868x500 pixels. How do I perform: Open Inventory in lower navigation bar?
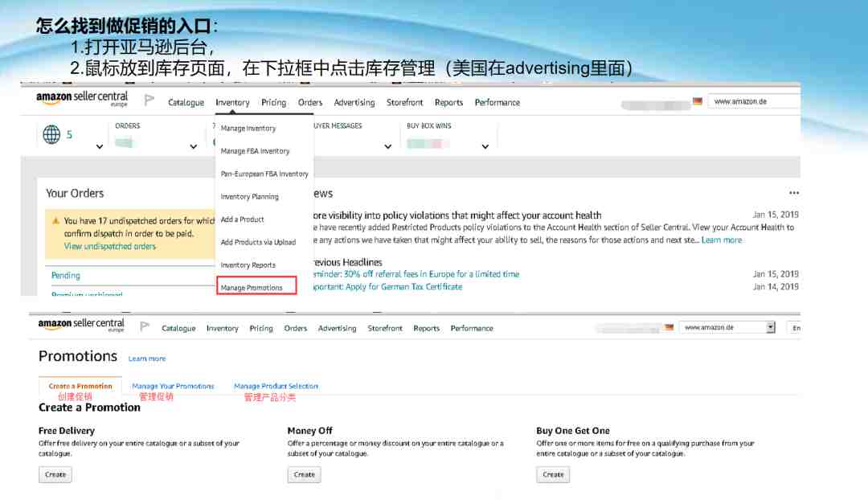[x=222, y=328]
